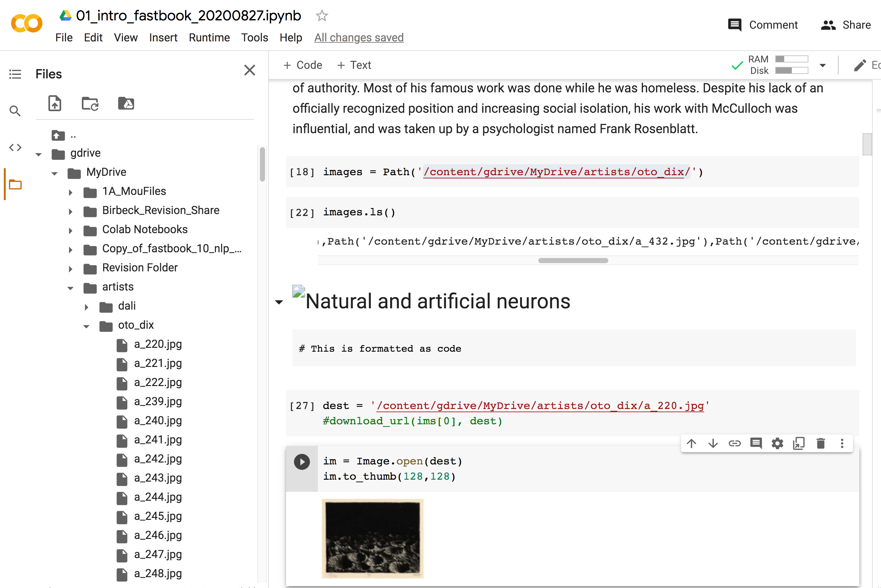Run the Image.open cell
This screenshot has width=881, height=588.
(302, 462)
